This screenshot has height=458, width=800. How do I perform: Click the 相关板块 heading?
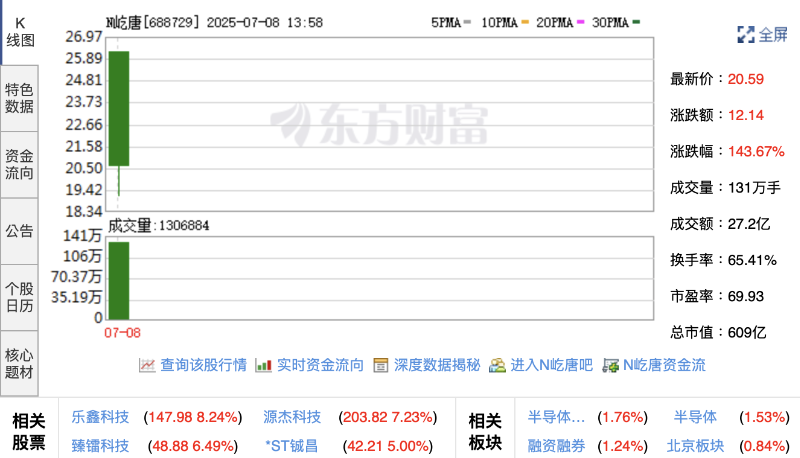click(x=485, y=431)
